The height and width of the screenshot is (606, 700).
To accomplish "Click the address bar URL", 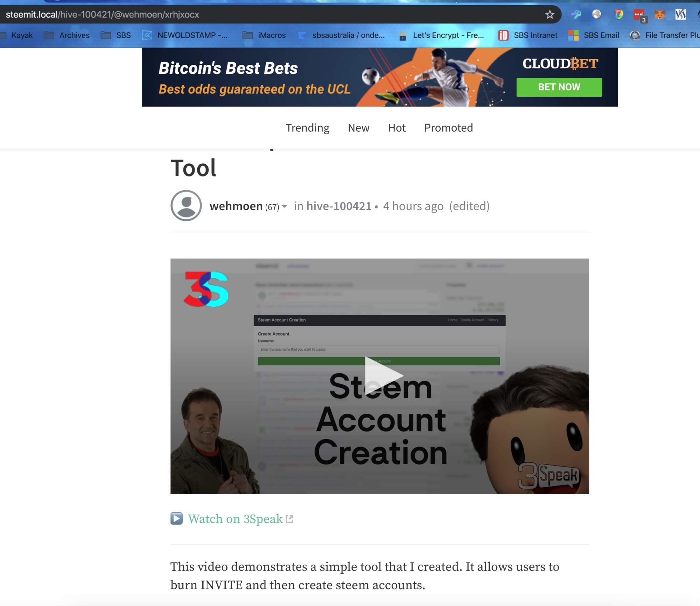I will click(x=103, y=14).
